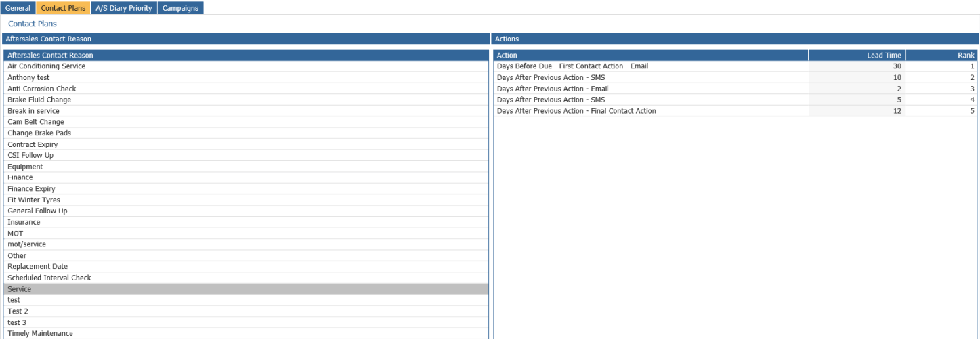980x344 pixels.
Task: Select Cam Belt Change reason
Action: tap(246, 122)
